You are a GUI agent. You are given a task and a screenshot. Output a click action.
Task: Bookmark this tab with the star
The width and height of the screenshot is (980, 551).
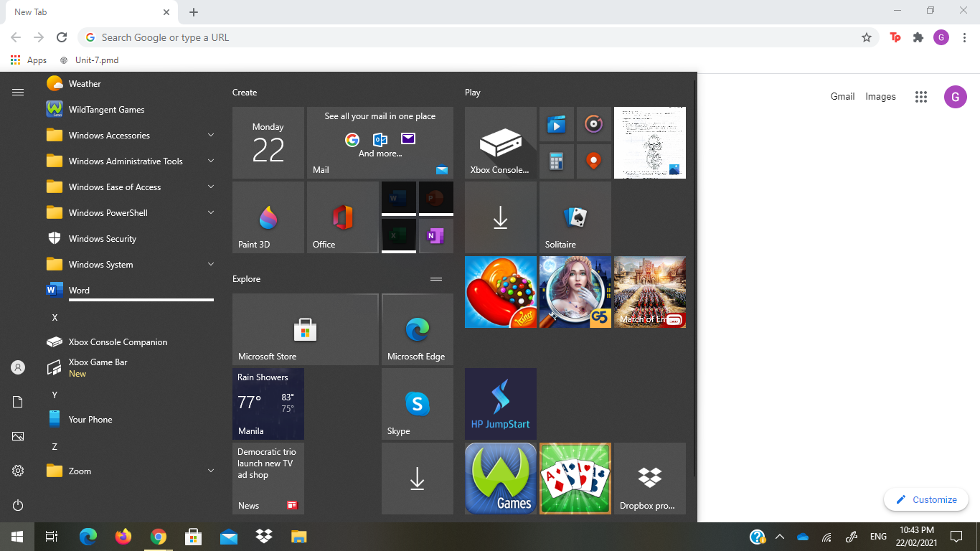tap(867, 37)
